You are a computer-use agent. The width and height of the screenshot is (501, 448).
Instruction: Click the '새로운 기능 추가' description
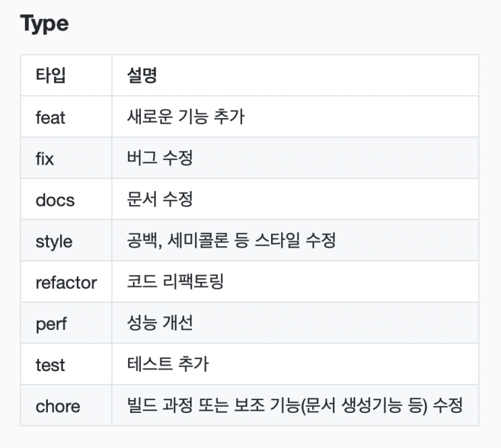click(x=186, y=117)
